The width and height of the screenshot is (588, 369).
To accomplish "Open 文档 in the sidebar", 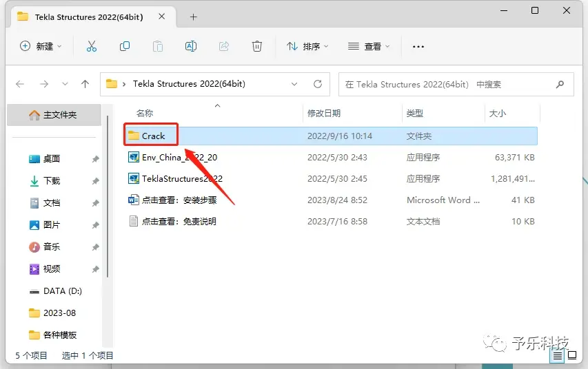I will (52, 203).
